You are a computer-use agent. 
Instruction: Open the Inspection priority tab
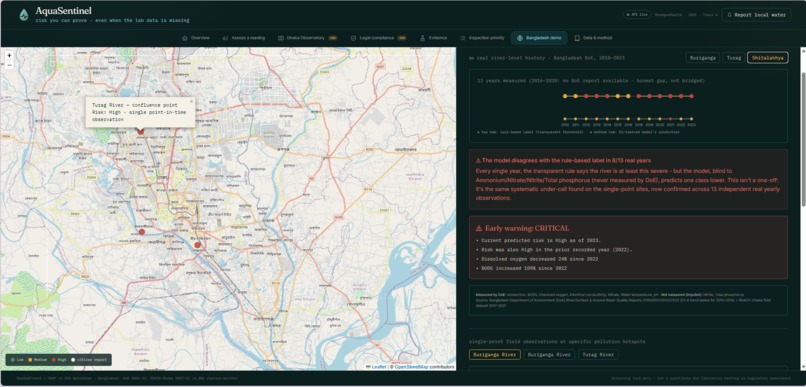(x=482, y=38)
